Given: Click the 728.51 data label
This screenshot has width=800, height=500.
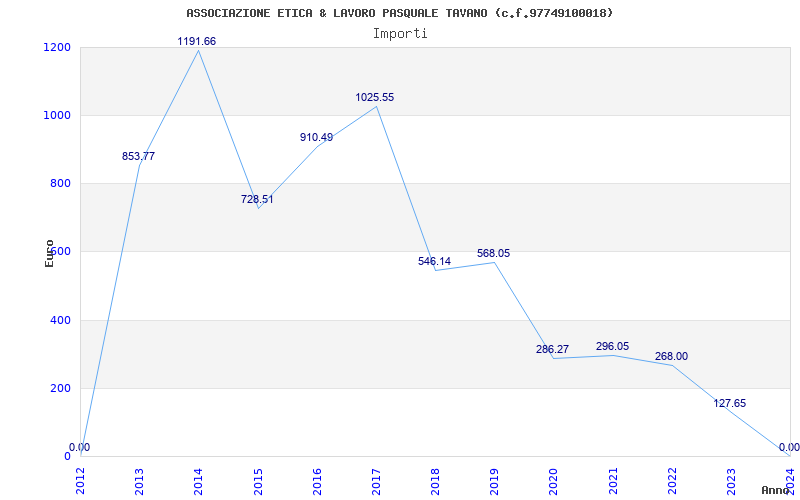Looking at the screenshot, I should (257, 199).
